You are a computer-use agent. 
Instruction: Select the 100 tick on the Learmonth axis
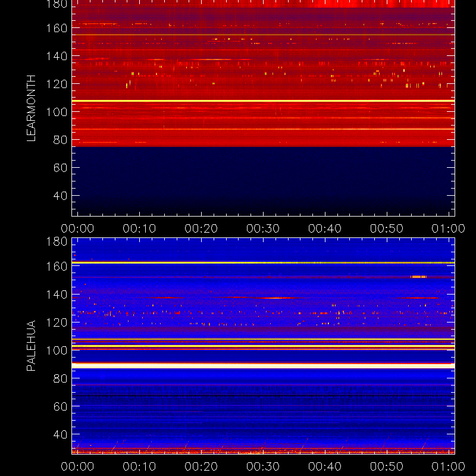click(x=57, y=112)
